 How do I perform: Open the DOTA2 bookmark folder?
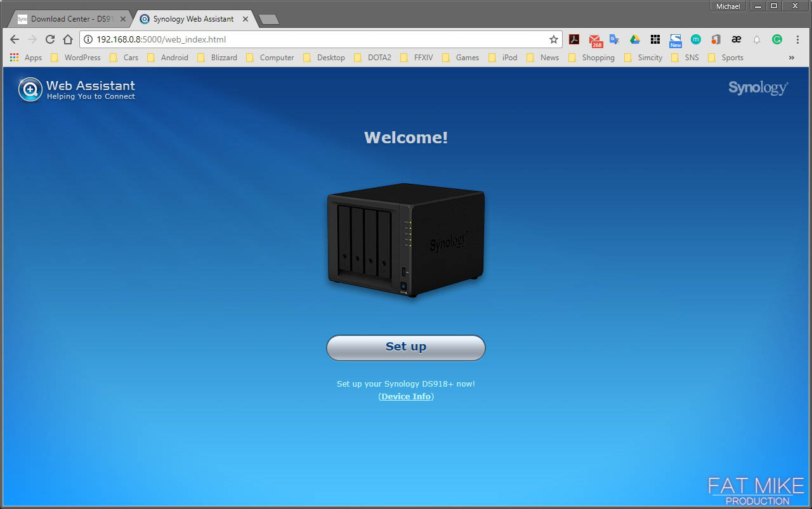(x=372, y=58)
